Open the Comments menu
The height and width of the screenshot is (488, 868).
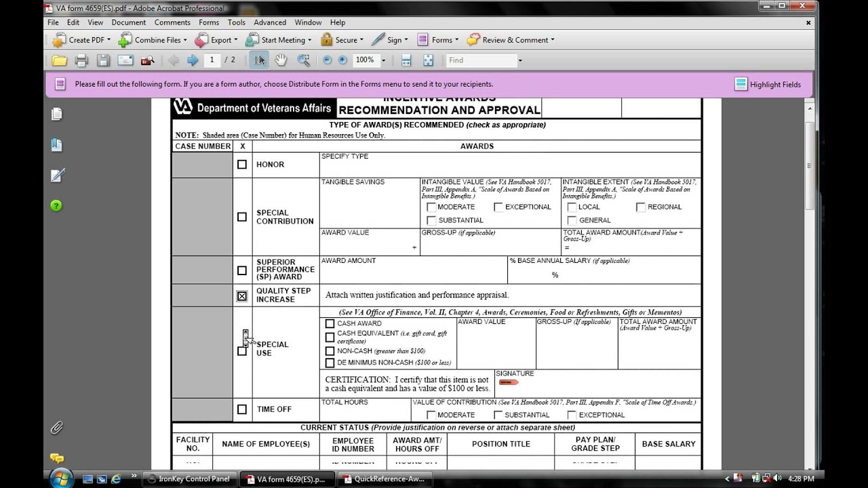point(172,22)
